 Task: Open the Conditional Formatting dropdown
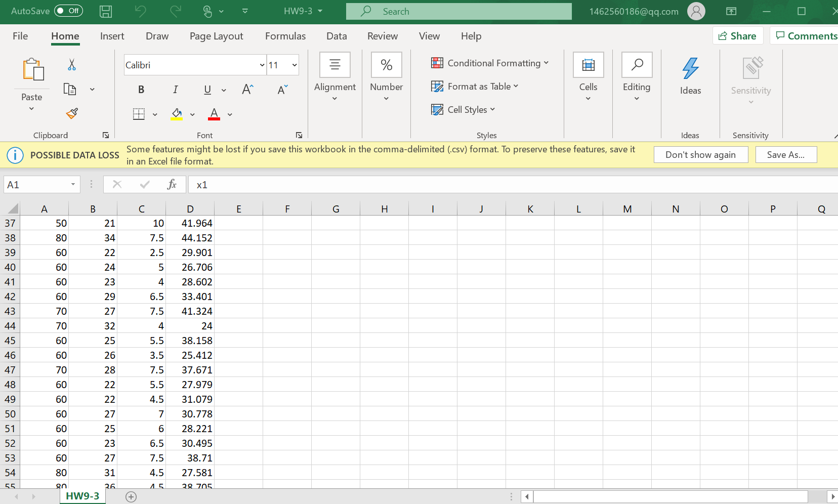coord(489,63)
